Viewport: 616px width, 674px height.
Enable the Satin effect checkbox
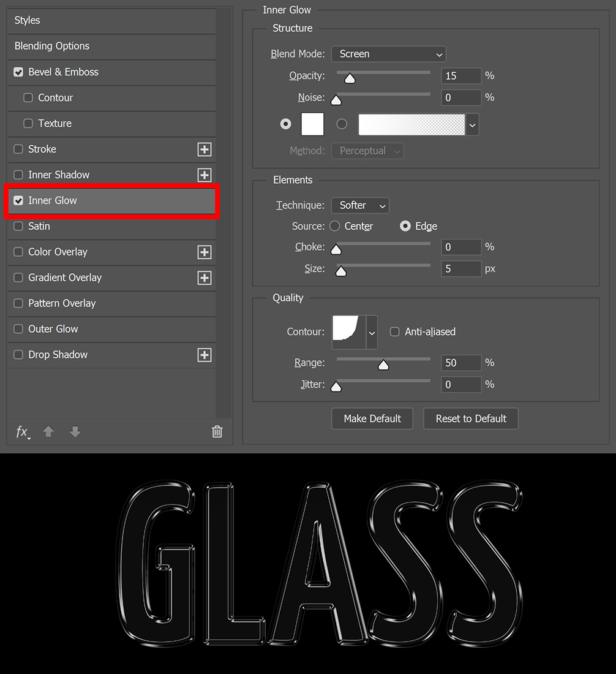pyautogui.click(x=18, y=226)
